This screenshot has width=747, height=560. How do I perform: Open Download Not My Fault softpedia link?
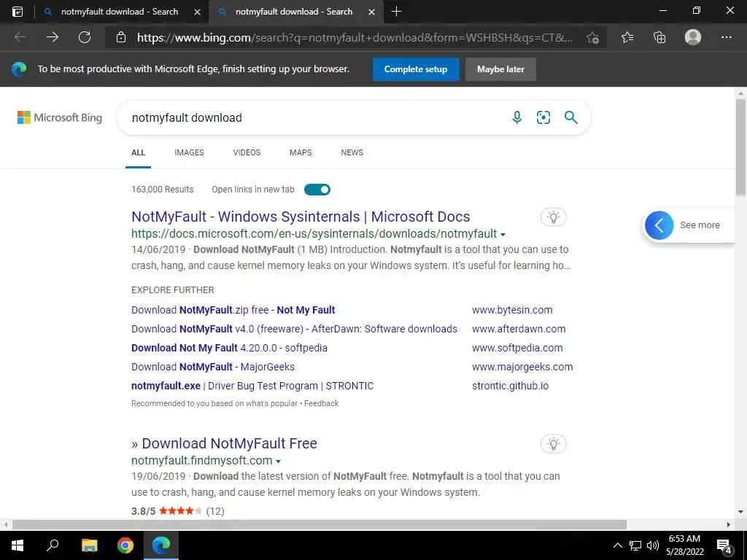coord(229,348)
